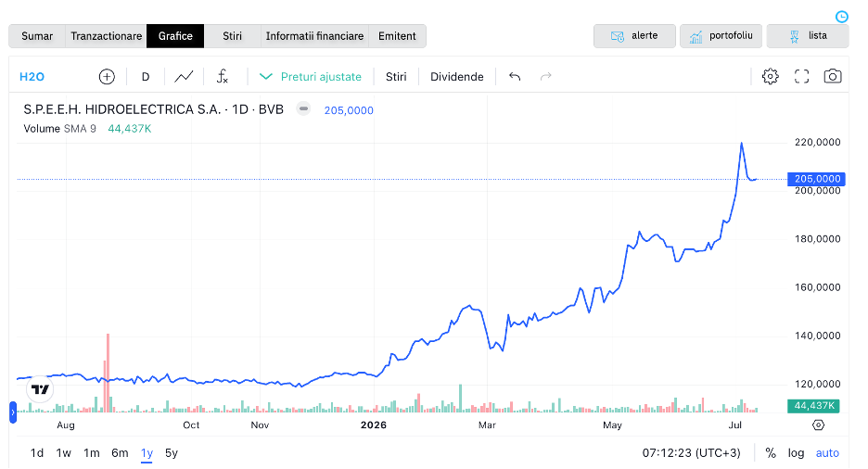868x469 pixels.
Task: Open the D interval dropdown
Action: 146,76
